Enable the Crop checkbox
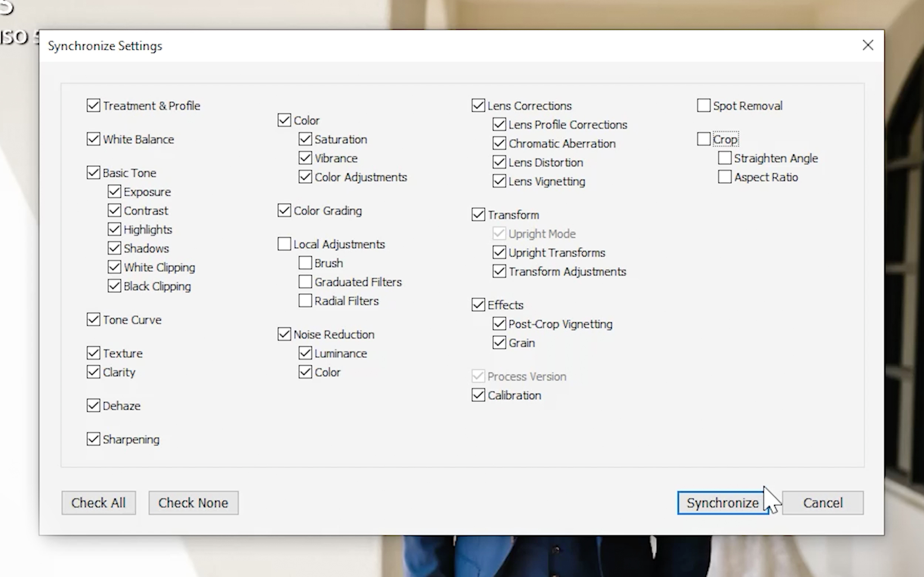 coord(703,139)
